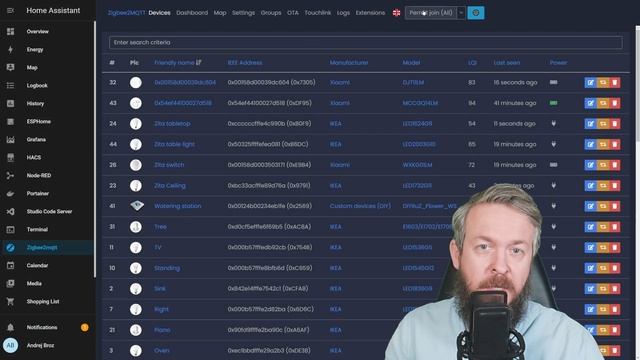Reconfigure the Zita switch device

tap(602, 165)
